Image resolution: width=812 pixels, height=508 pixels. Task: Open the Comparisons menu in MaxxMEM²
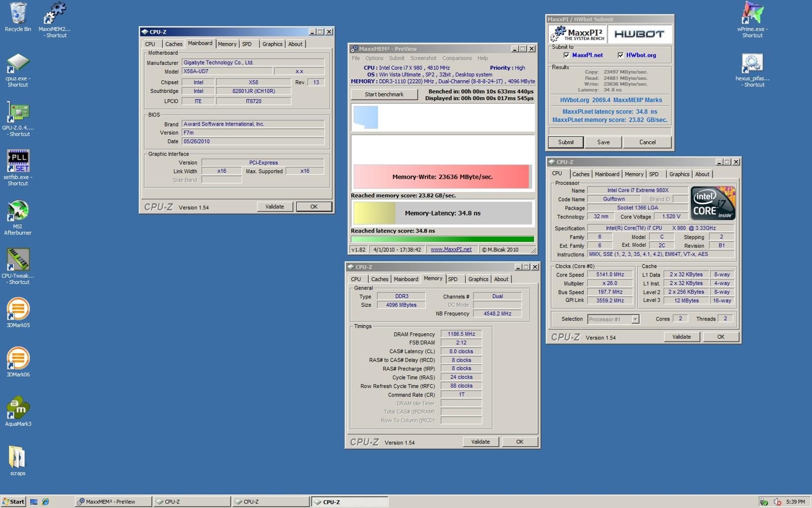coord(457,58)
